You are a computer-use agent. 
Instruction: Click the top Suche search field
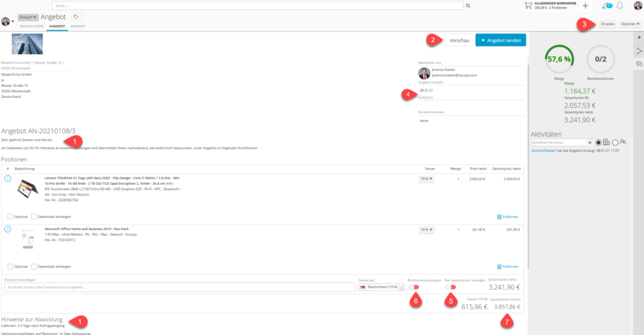tap(257, 6)
